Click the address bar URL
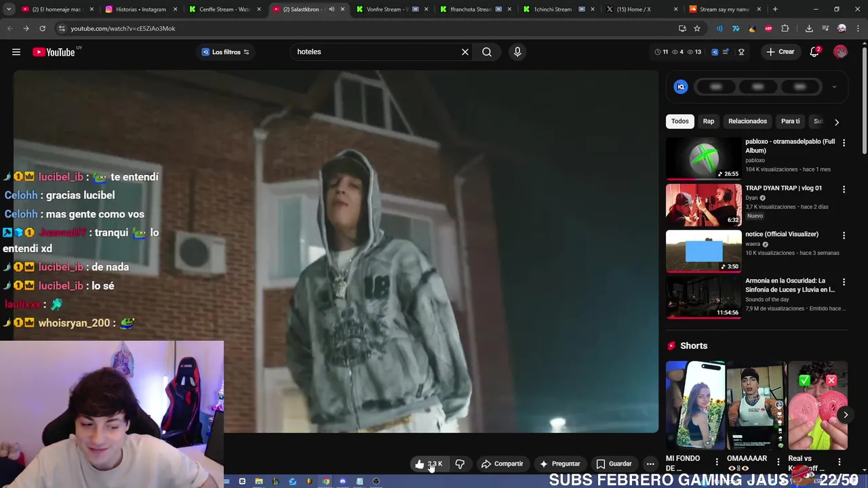Image resolution: width=868 pixels, height=488 pixels. pyautogui.click(x=123, y=28)
